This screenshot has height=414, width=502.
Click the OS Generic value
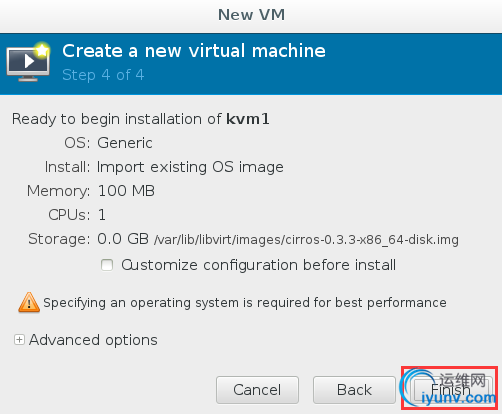coord(125,143)
